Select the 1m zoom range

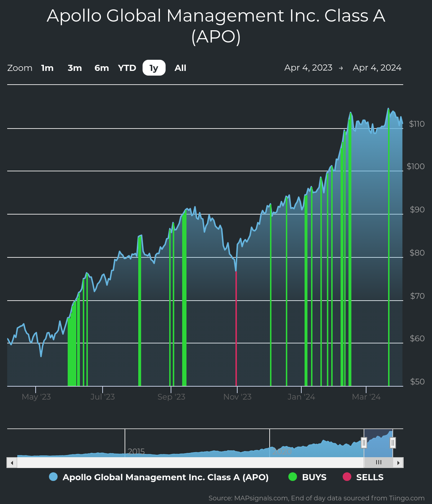click(47, 68)
